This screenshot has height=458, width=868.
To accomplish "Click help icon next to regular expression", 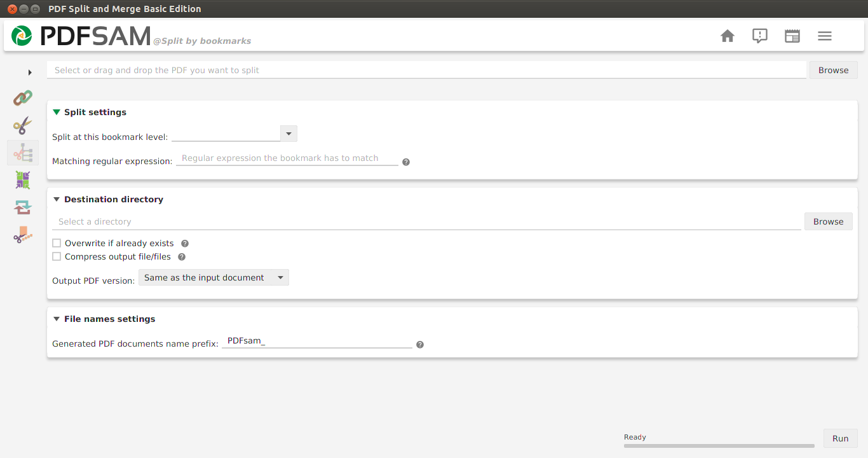I will coord(406,162).
